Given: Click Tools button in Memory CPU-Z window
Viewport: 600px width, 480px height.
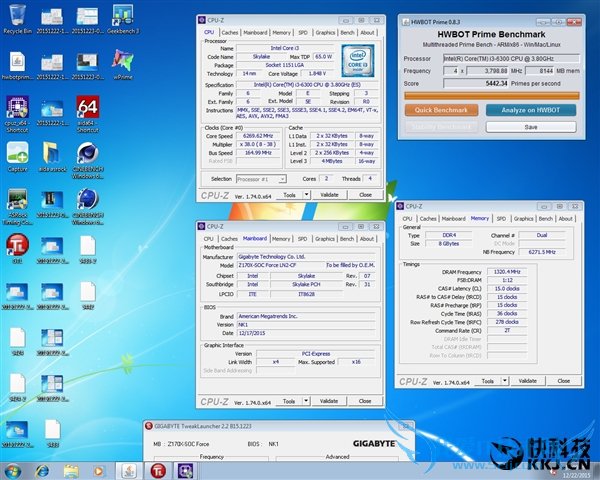Looking at the screenshot, I should point(488,381).
